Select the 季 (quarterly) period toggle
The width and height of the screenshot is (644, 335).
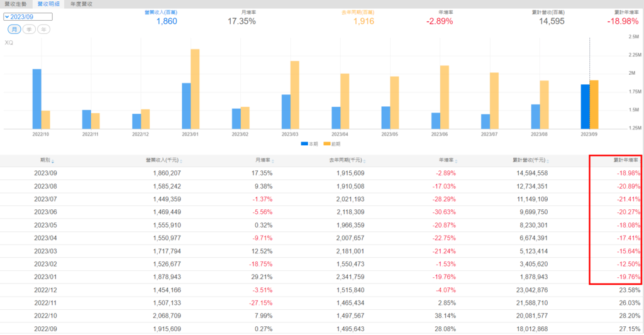tap(29, 29)
